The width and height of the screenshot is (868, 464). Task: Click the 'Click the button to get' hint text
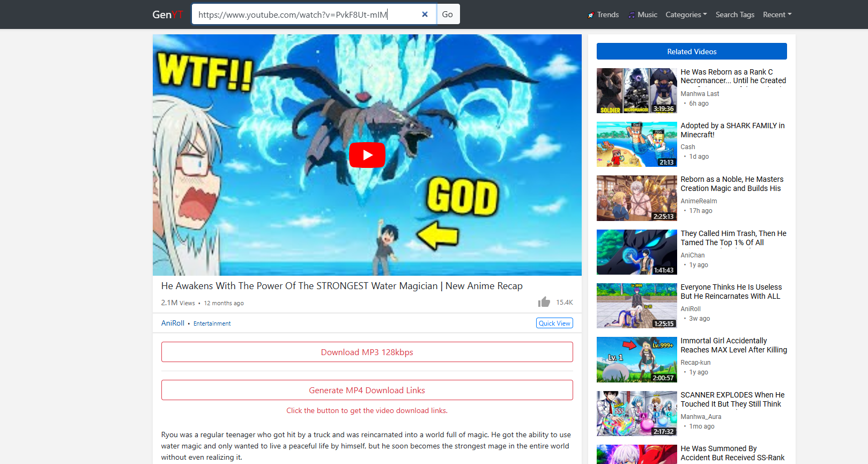pos(367,410)
